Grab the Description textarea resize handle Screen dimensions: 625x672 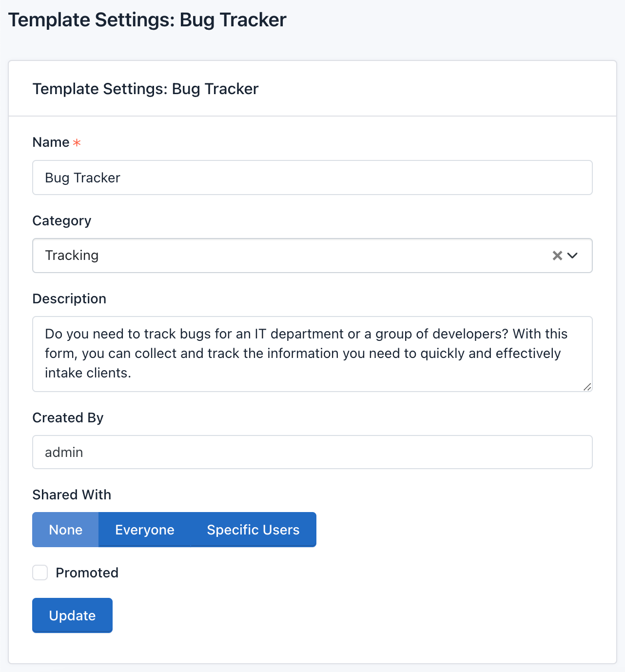tap(587, 387)
